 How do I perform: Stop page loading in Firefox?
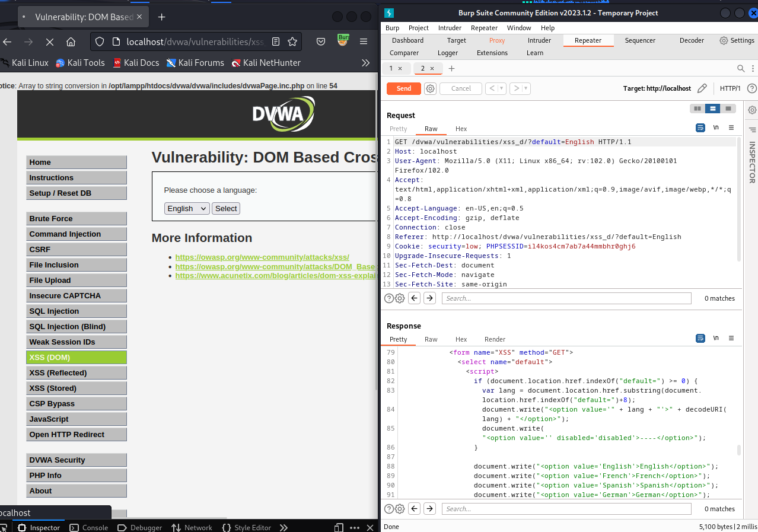49,42
